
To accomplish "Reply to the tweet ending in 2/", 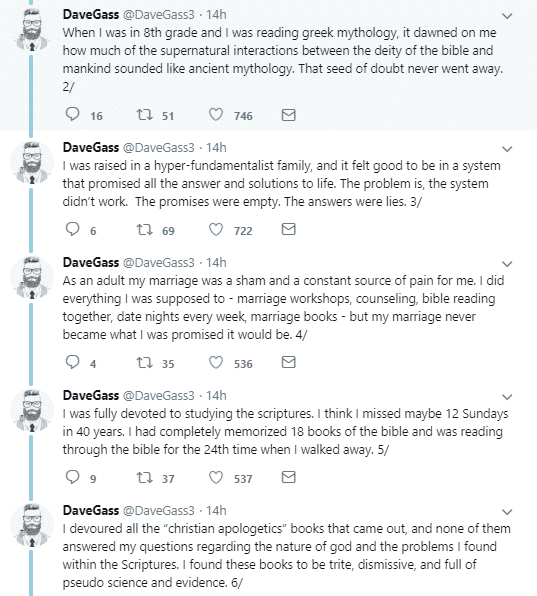I will pos(72,114).
